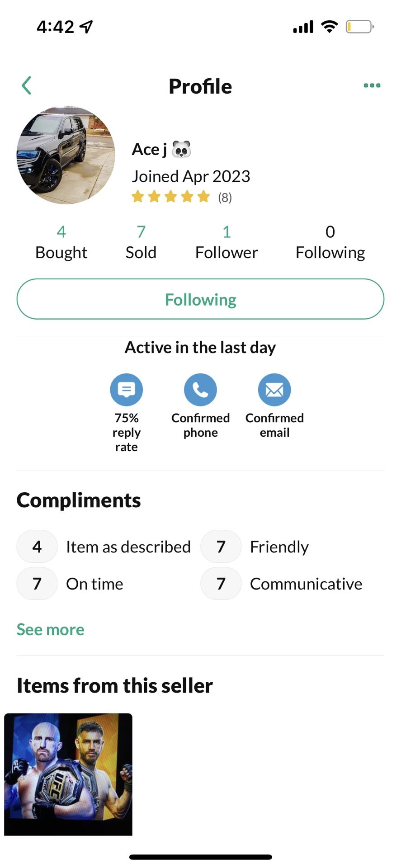Tap the Confirmed phone icon
401x868 pixels.
pos(200,390)
